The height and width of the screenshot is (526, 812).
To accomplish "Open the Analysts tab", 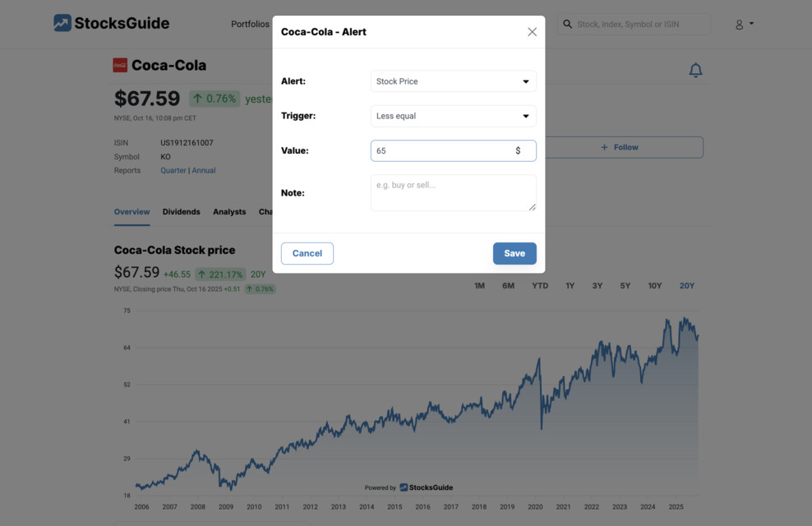I will coord(228,211).
